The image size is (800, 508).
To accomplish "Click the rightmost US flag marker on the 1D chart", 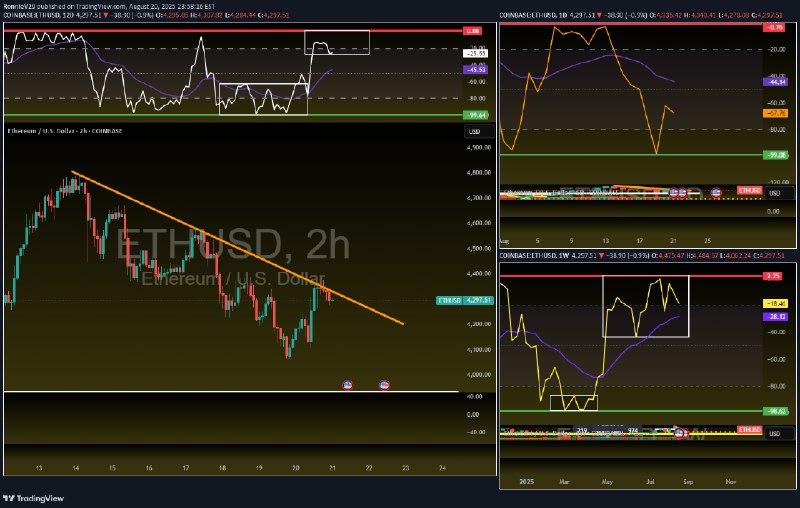I will click(x=716, y=192).
